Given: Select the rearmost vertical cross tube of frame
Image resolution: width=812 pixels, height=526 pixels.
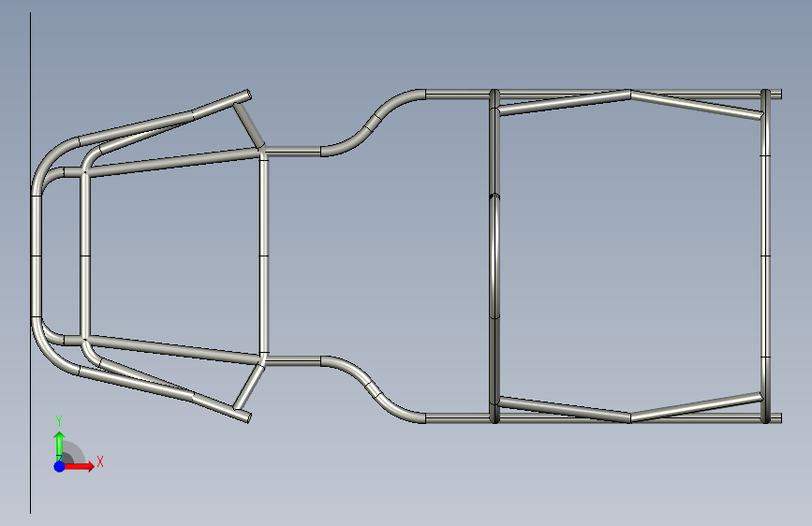Looking at the screenshot, I should [x=765, y=256].
